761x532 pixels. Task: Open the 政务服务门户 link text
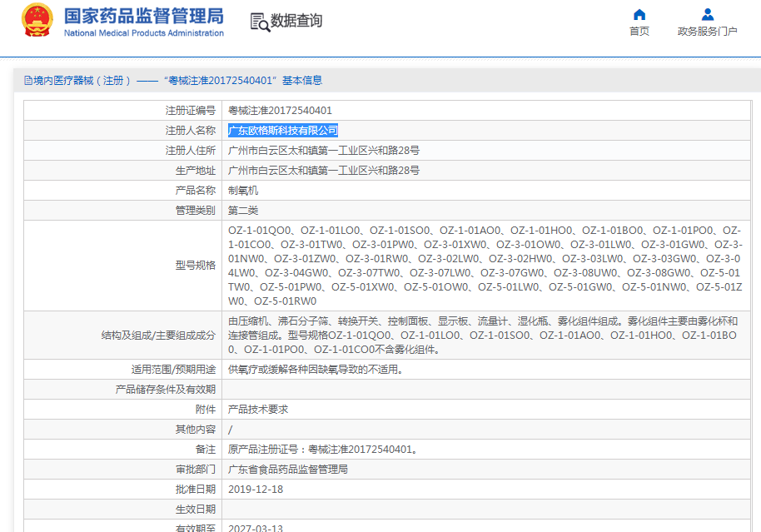[x=707, y=31]
